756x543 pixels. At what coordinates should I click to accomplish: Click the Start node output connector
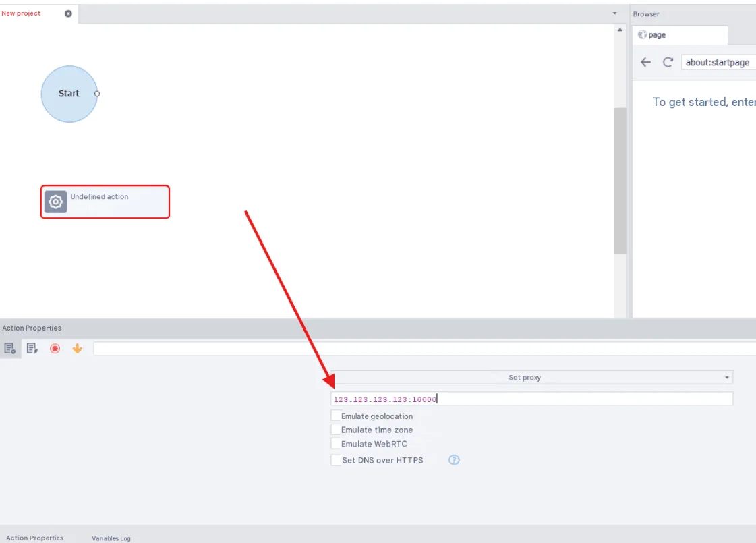97,94
